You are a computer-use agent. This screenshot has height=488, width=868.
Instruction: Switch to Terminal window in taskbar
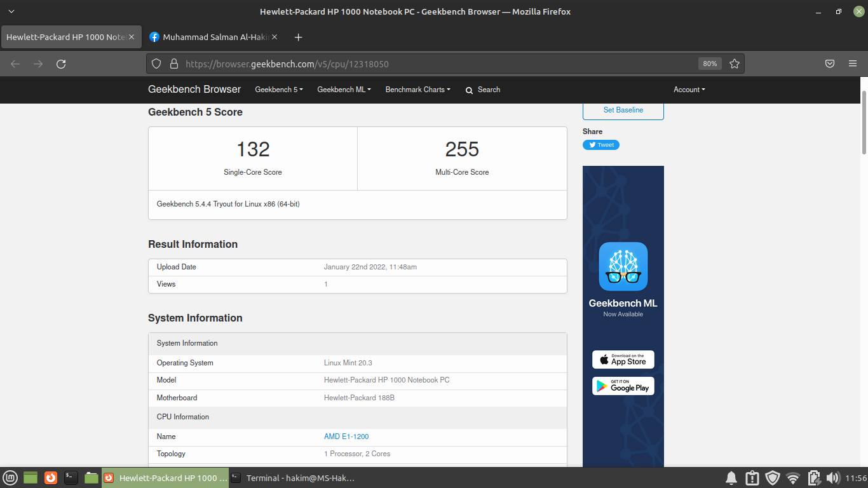pos(292,478)
